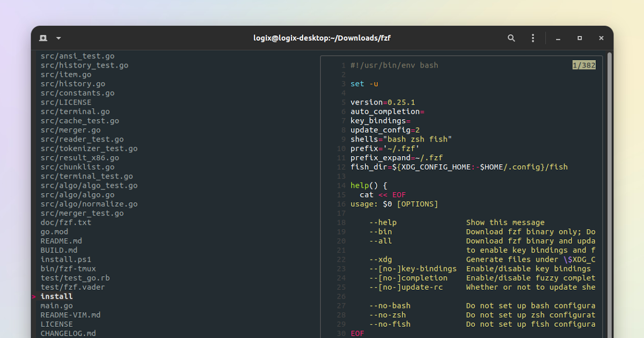Click the highlighted install entry
644x338 pixels.
(57, 297)
